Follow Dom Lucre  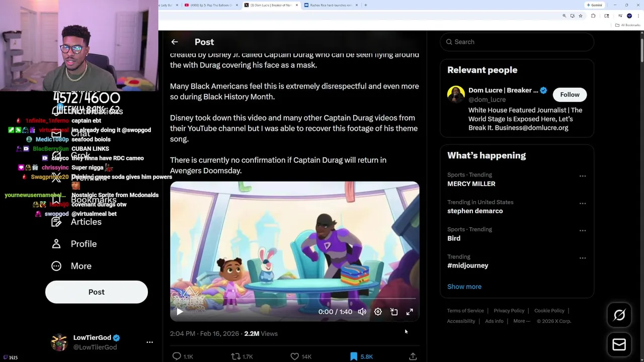(570, 95)
